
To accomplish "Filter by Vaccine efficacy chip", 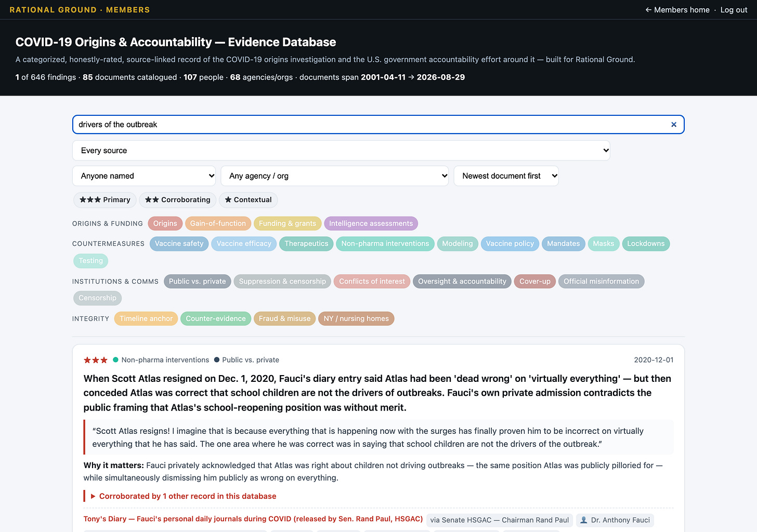I will tap(244, 244).
